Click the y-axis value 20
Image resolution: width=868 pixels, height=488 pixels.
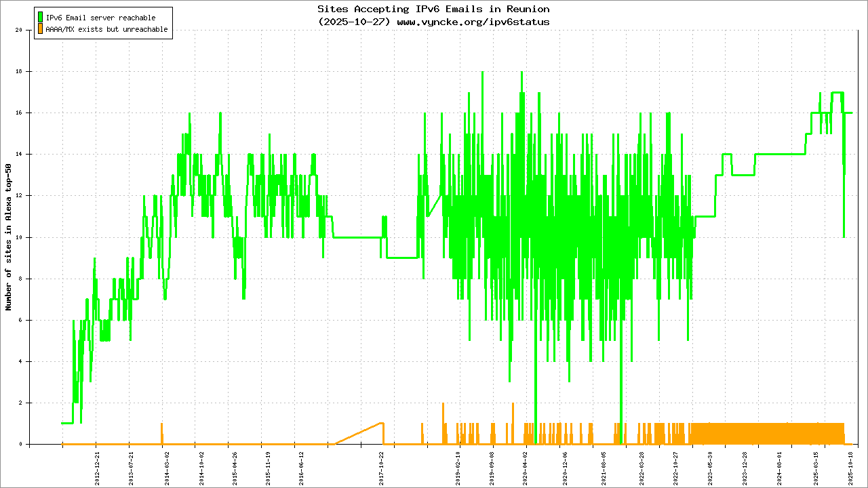pos(19,30)
